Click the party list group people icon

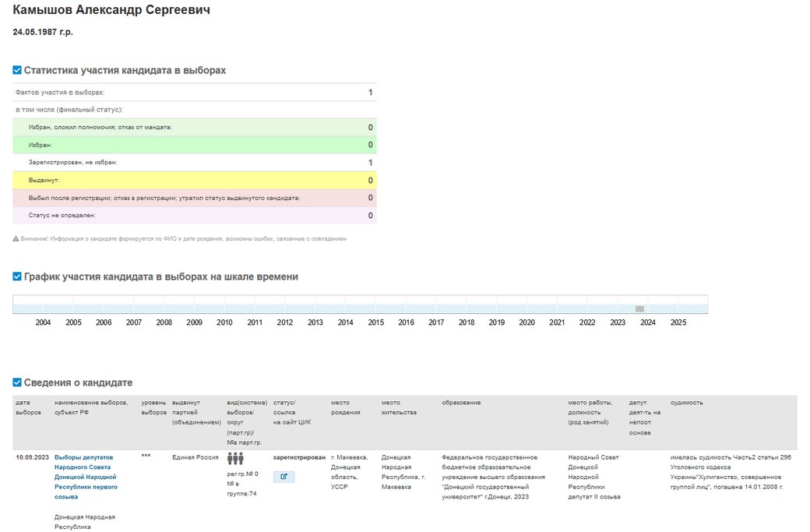pyautogui.click(x=235, y=458)
